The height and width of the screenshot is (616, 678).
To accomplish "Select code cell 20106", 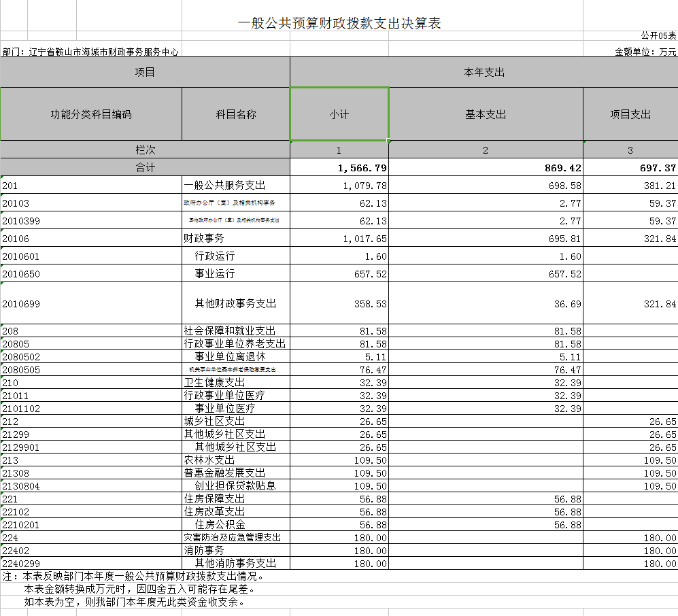I will [x=91, y=238].
